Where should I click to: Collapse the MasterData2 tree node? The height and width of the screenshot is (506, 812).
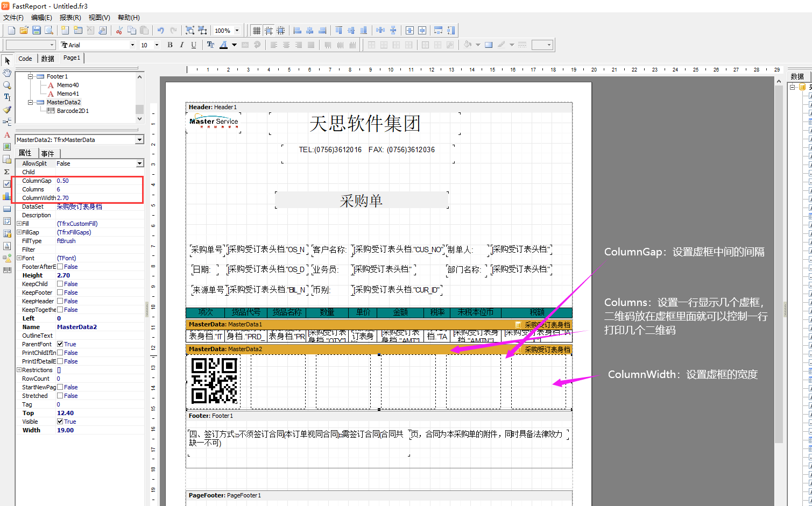coord(31,102)
